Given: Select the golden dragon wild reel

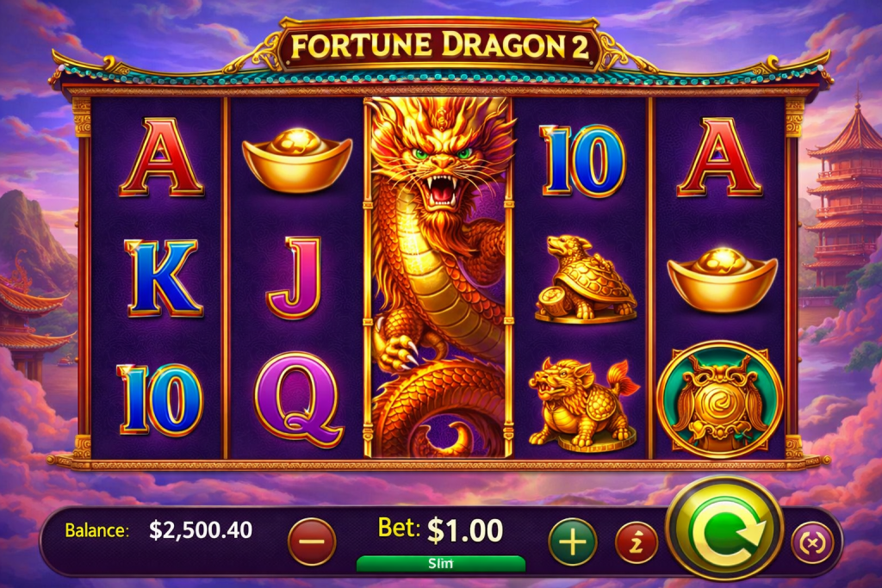Looking at the screenshot, I should click(439, 276).
